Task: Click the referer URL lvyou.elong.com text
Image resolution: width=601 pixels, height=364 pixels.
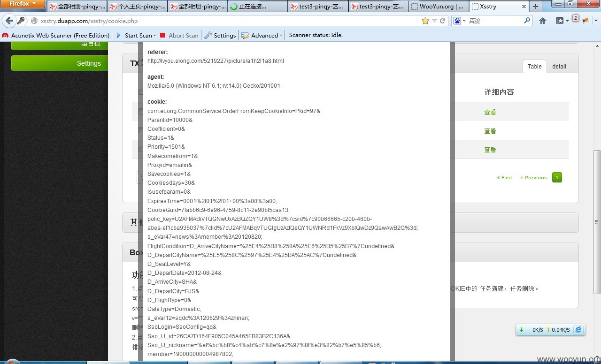Action: (216, 61)
